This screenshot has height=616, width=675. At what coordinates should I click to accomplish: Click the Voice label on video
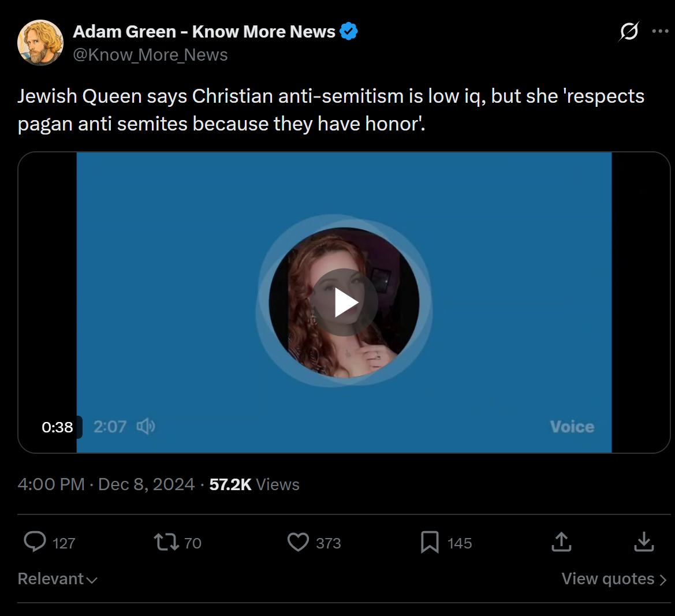pyautogui.click(x=572, y=427)
